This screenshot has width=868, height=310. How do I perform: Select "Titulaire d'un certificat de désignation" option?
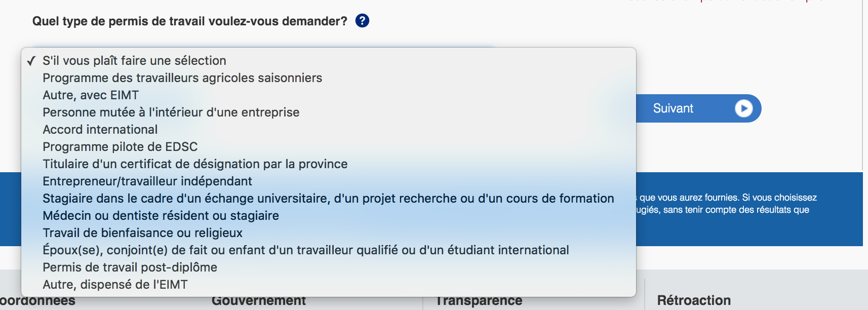pyautogui.click(x=195, y=164)
